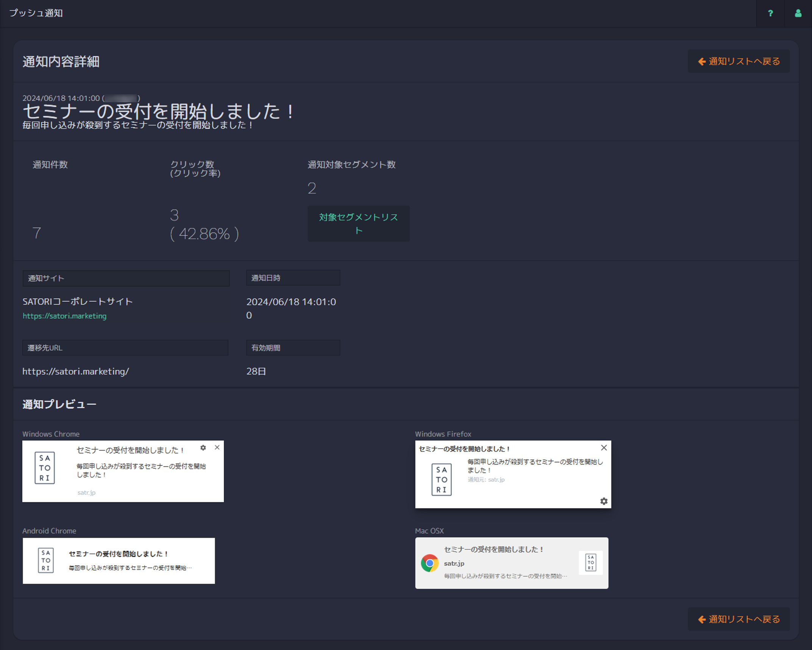Select the 通知件数 value 7

click(37, 233)
